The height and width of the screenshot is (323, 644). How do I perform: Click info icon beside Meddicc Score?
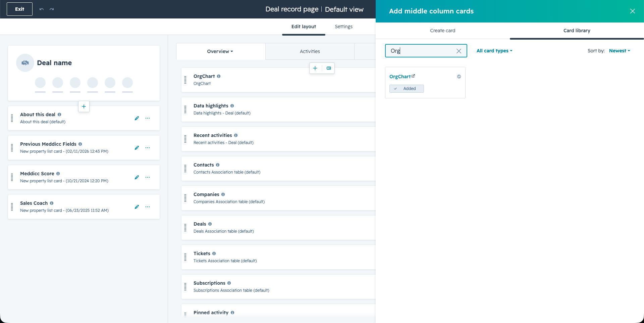58,174
